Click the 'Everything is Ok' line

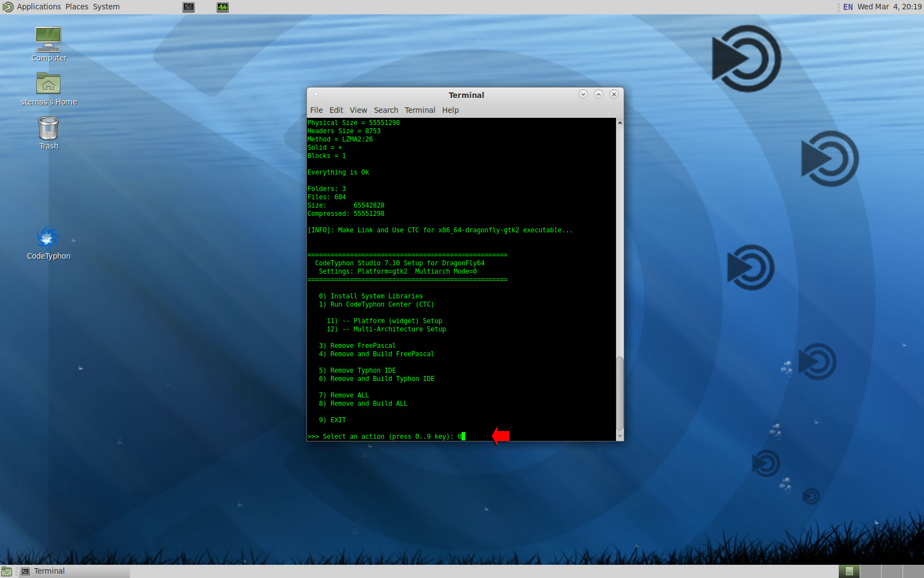338,172
